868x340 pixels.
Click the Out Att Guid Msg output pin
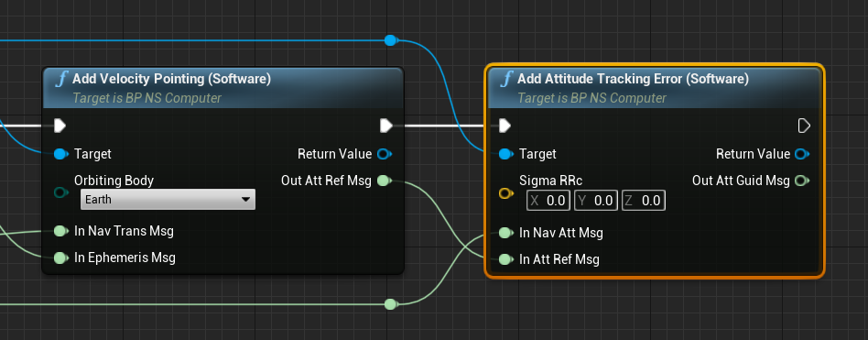pos(802,181)
